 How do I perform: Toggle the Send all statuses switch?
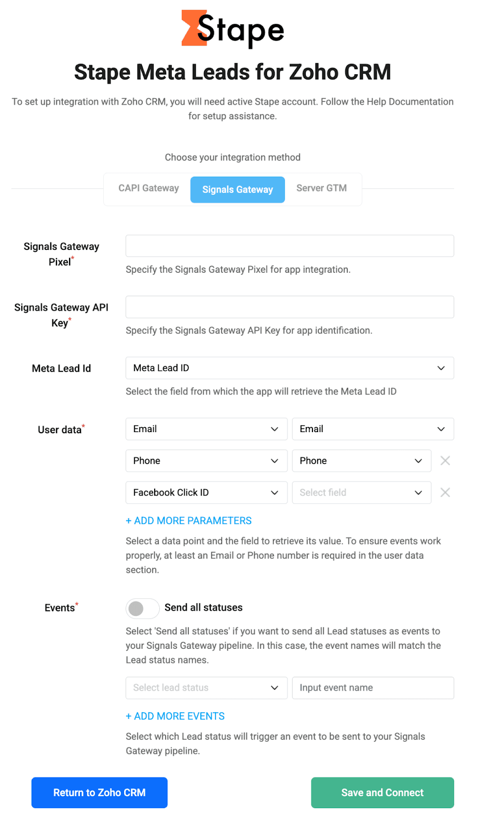click(x=142, y=608)
